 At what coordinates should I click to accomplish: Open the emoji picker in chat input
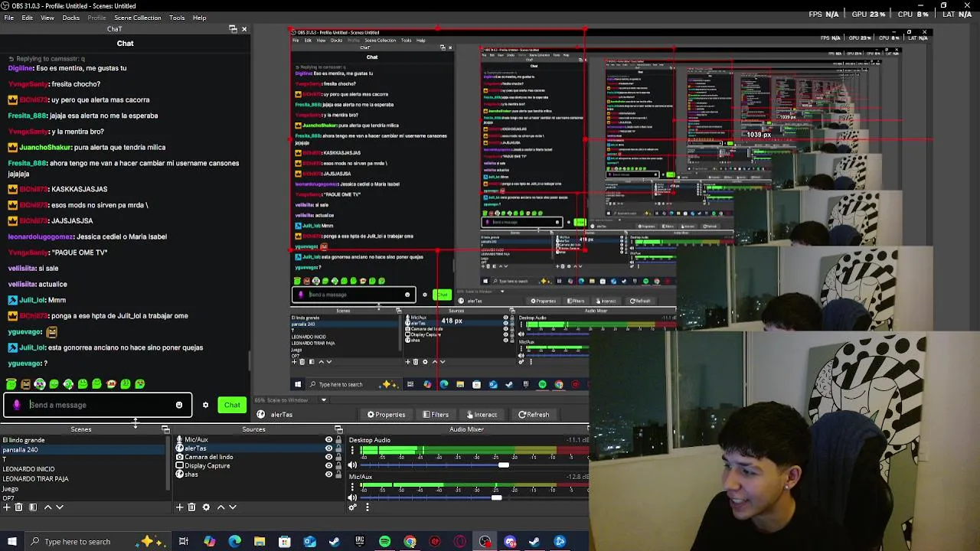tap(179, 405)
